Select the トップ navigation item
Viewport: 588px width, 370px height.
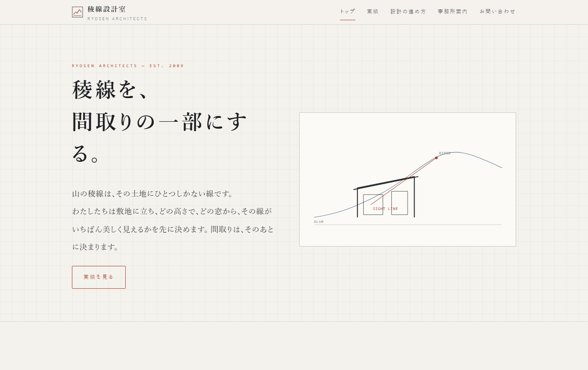(348, 12)
